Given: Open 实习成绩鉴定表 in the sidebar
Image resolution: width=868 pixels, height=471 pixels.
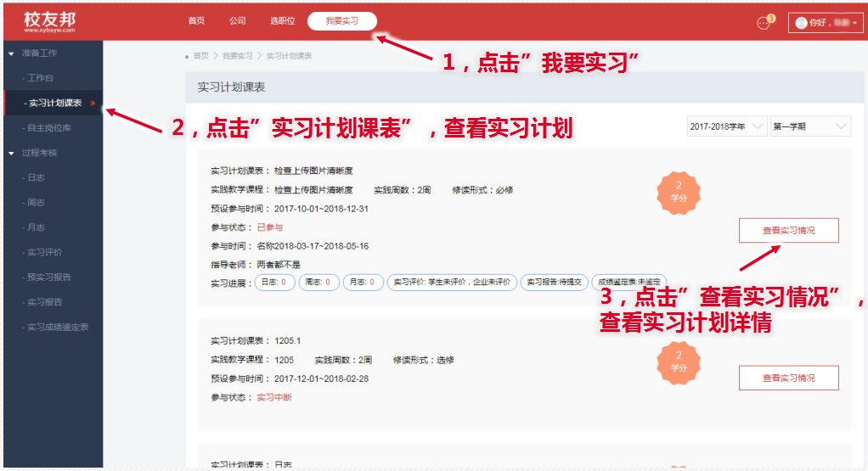Looking at the screenshot, I should (x=58, y=327).
